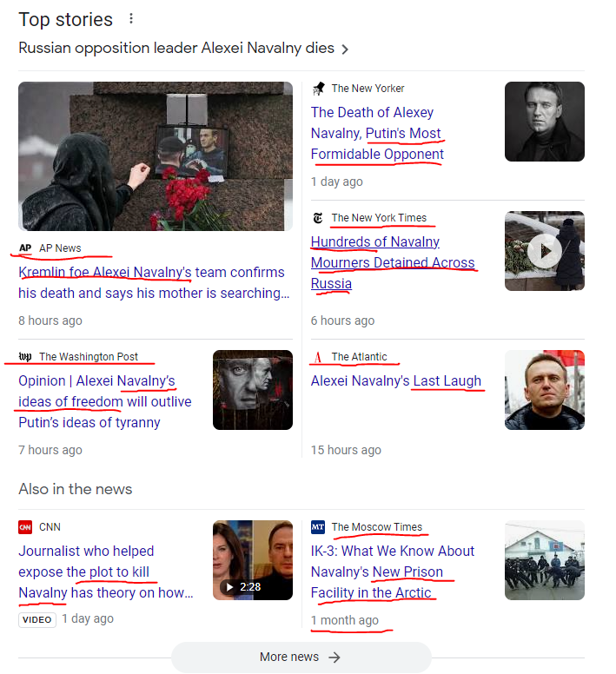
Task: Open IK-3 New Prison Facility article
Action: click(x=393, y=572)
